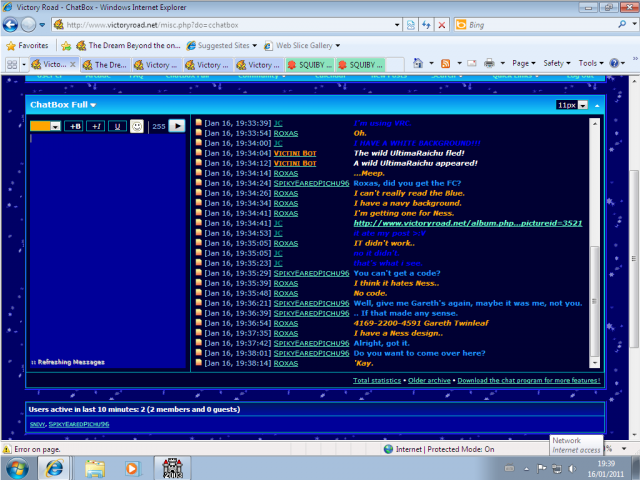Click the Older archive link
The image size is (640, 480).
tap(429, 380)
